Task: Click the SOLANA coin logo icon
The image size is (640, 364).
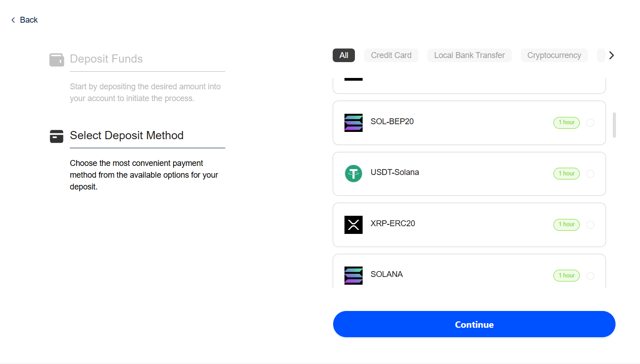Action: pyautogui.click(x=353, y=275)
